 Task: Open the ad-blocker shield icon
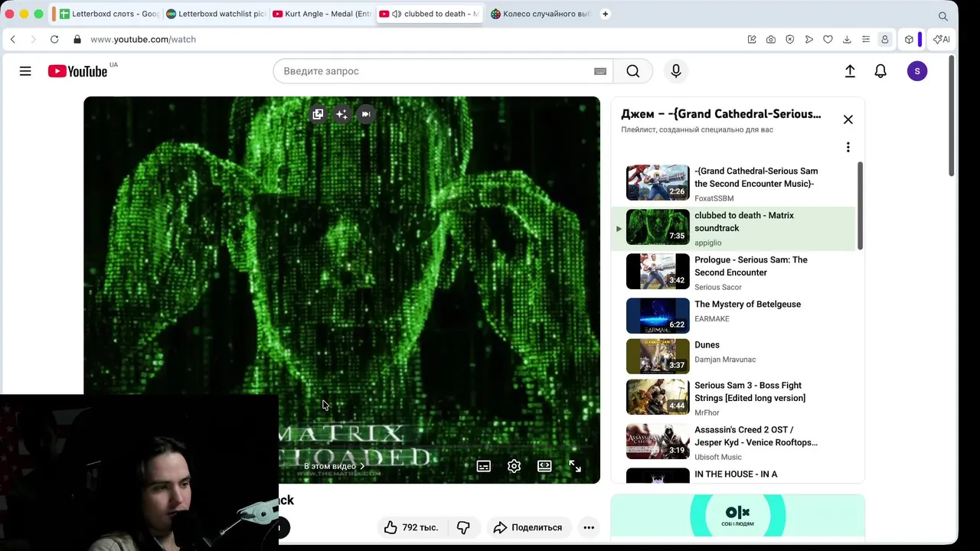coord(790,39)
